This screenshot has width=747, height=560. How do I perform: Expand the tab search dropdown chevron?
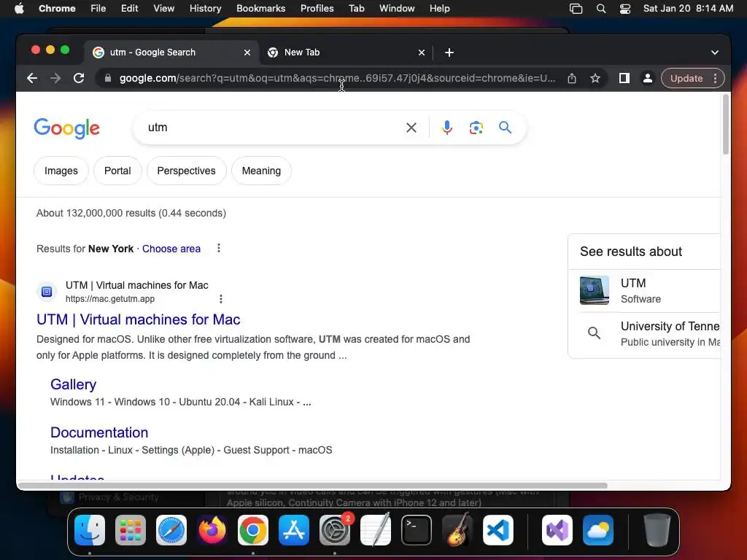click(x=715, y=52)
